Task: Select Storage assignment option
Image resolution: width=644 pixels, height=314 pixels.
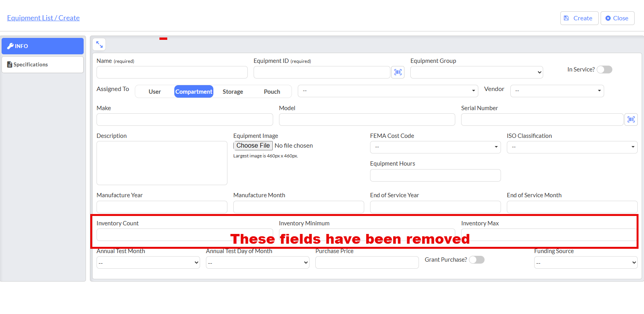Action: point(233,91)
